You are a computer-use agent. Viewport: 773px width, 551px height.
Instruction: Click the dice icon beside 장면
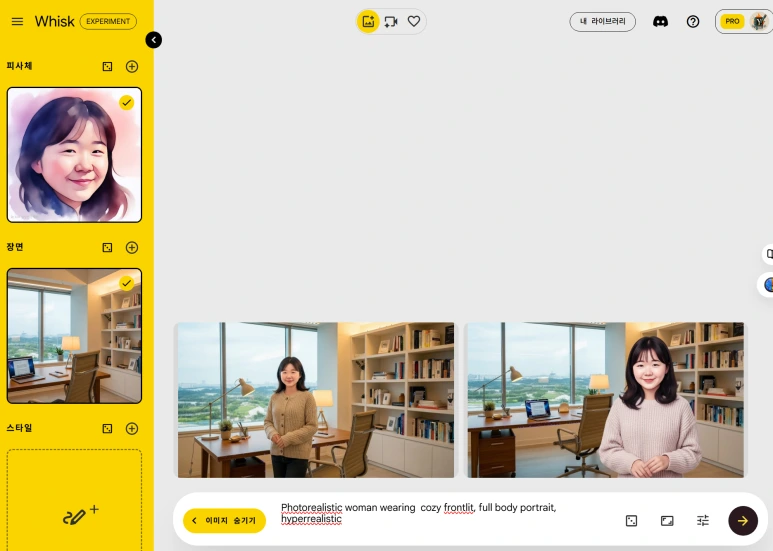107,247
